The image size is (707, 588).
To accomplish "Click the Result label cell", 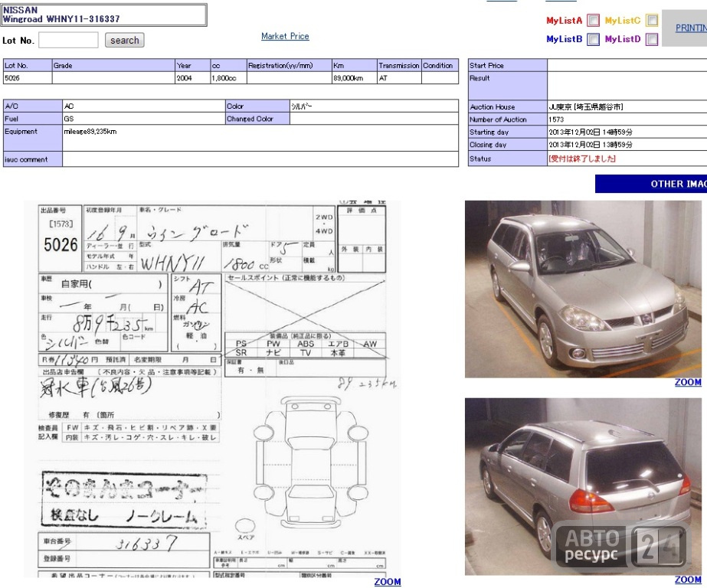I will click(508, 86).
